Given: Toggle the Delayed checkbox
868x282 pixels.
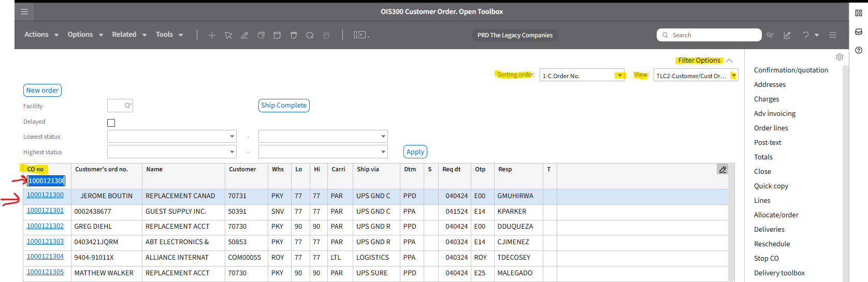Looking at the screenshot, I should (111, 123).
